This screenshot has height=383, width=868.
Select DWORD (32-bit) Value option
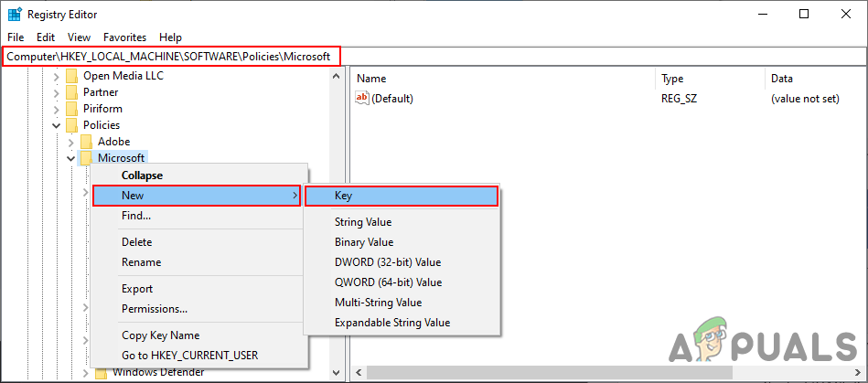(x=388, y=262)
